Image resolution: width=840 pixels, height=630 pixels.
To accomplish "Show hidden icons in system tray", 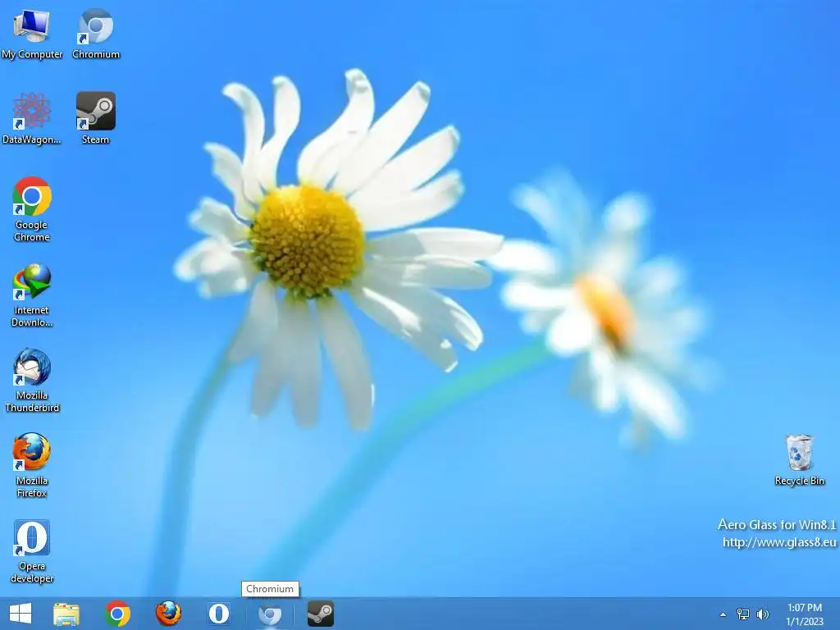I will point(724,614).
